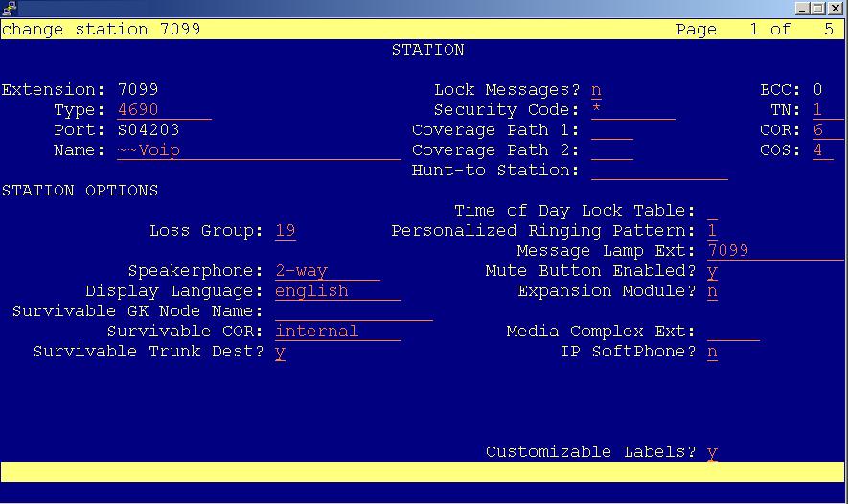Click the station Type field 4690
This screenshot has height=504, width=848.
163,110
